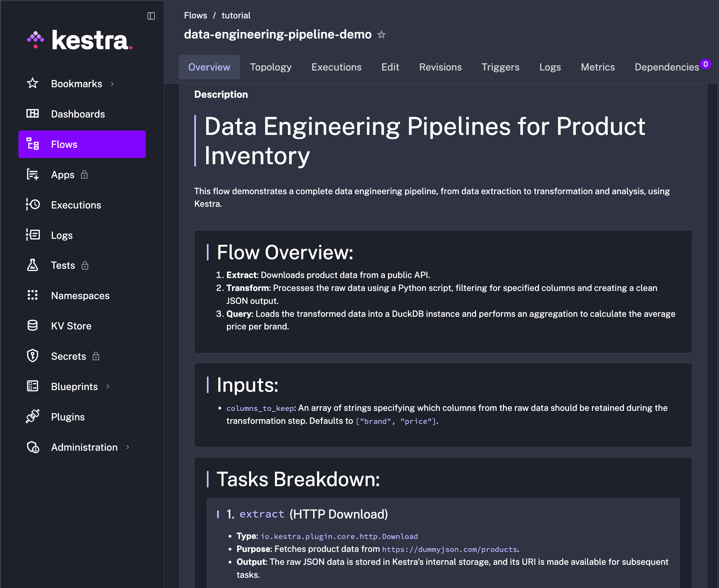Click the Flows breadcrumb link
The width and height of the screenshot is (719, 588).
[195, 15]
